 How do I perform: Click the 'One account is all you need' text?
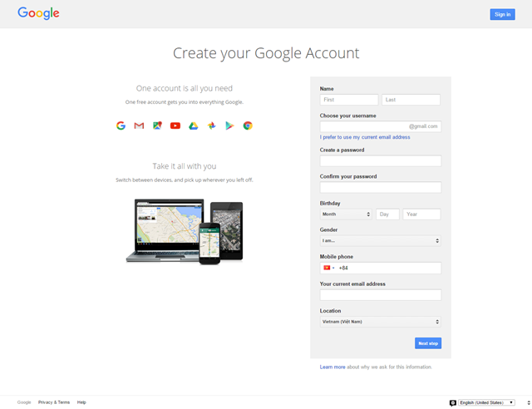(185, 88)
